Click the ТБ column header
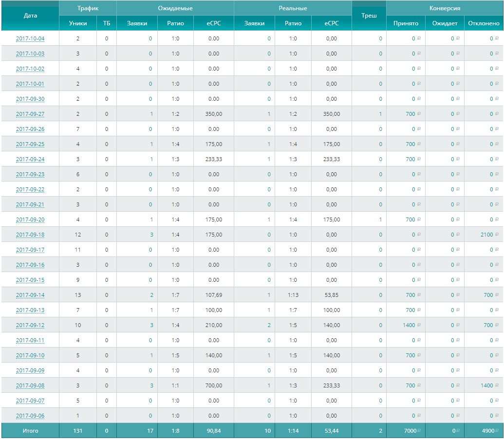504x439 pixels. 107,23
